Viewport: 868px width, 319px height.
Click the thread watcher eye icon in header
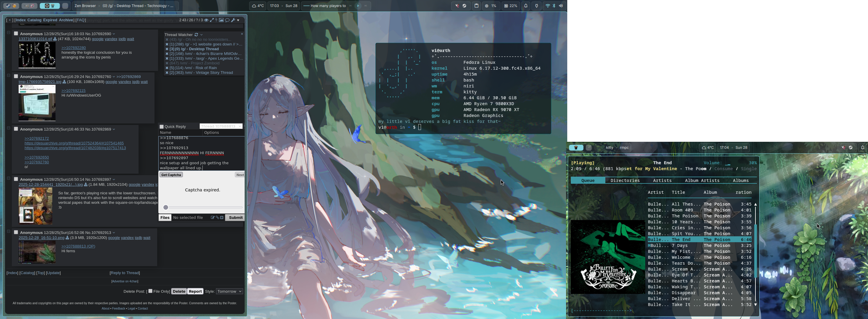[206, 20]
